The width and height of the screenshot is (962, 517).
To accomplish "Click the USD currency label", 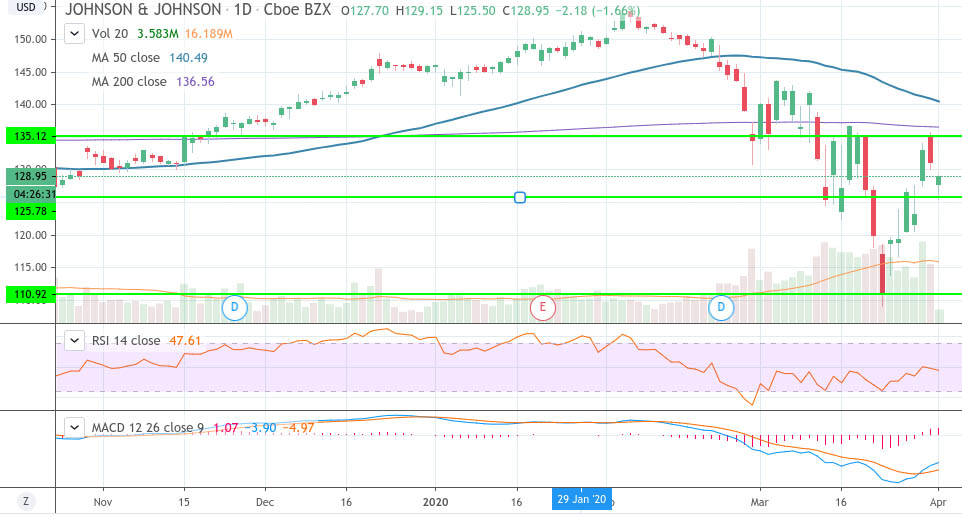I will coord(26,7).
